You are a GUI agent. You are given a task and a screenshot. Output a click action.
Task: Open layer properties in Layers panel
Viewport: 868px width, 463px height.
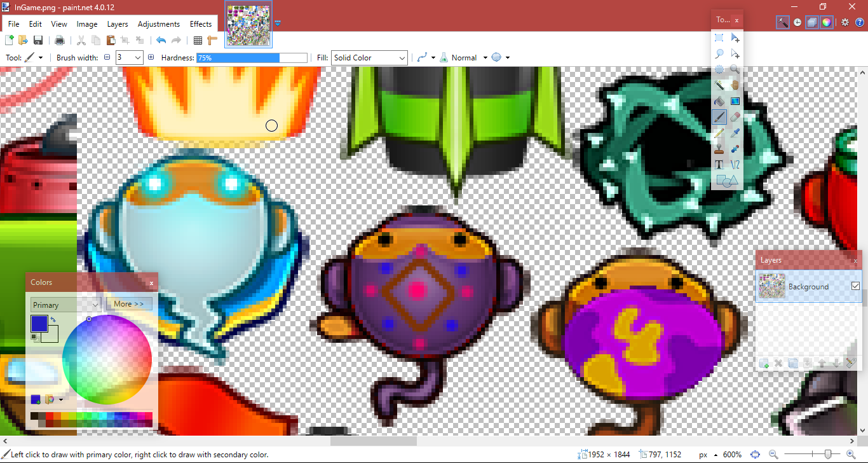[x=851, y=364]
